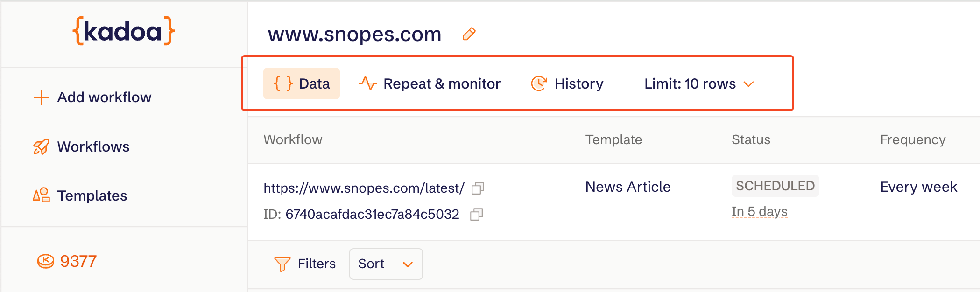The height and width of the screenshot is (292, 980).
Task: Click the Kadoa logo
Action: pyautogui.click(x=124, y=31)
